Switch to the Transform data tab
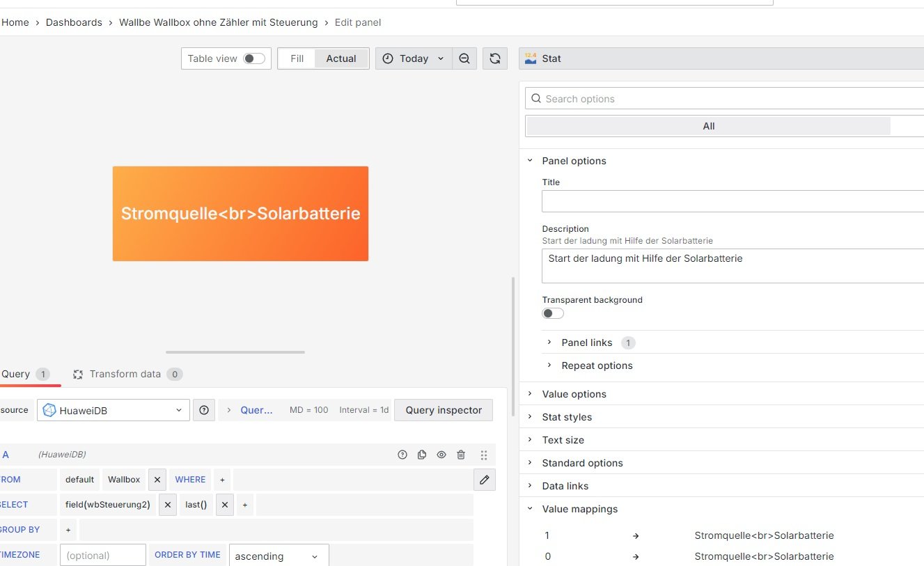The width and height of the screenshot is (924, 566). tap(125, 374)
